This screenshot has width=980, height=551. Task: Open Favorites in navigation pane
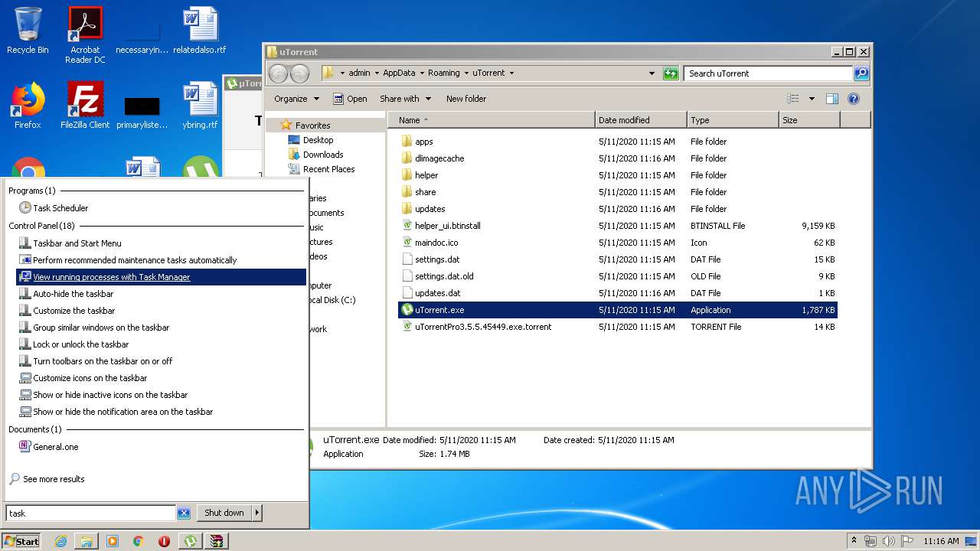pyautogui.click(x=312, y=126)
